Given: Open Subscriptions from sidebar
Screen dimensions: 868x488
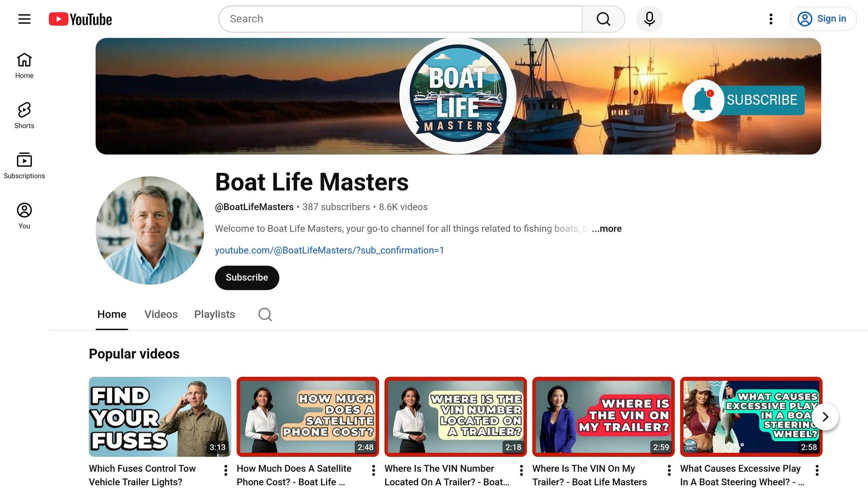Looking at the screenshot, I should point(24,166).
